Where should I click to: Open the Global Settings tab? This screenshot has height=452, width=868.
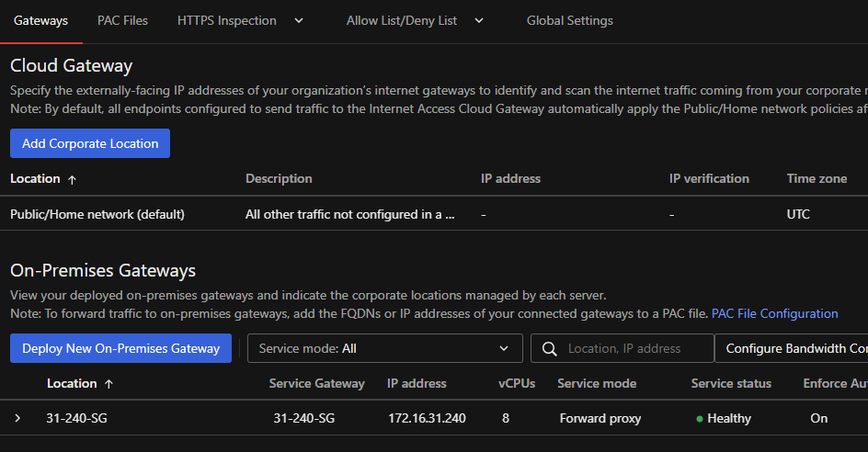(x=569, y=20)
